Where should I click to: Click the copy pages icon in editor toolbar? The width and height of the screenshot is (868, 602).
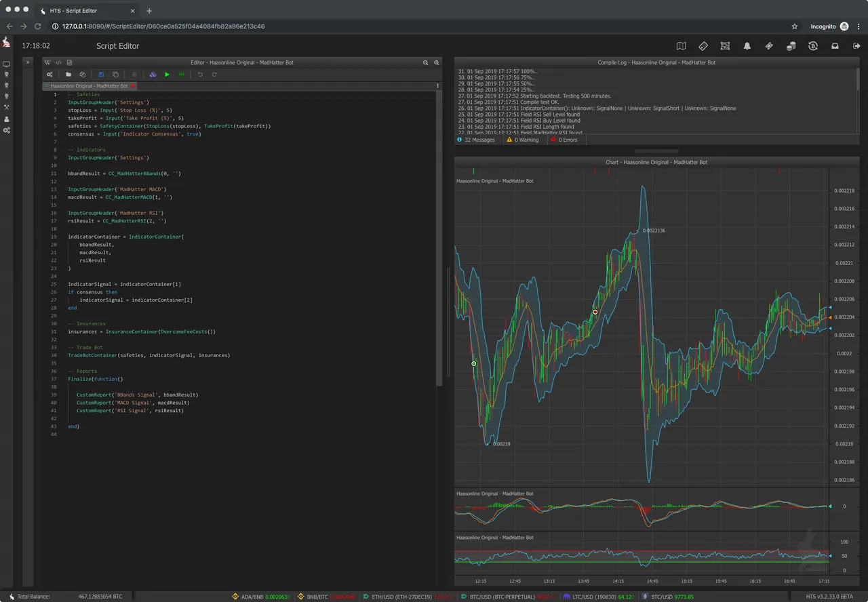coord(115,75)
